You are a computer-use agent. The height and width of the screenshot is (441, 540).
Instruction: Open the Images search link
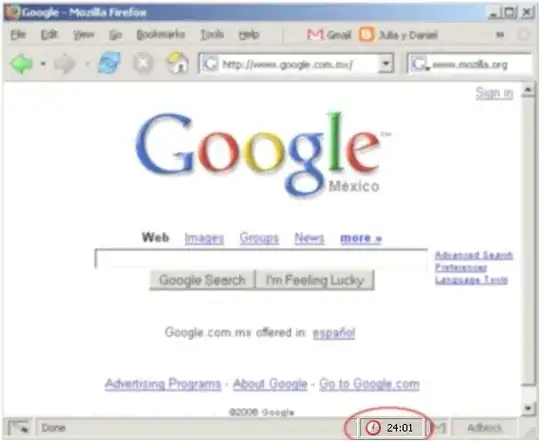(x=204, y=238)
